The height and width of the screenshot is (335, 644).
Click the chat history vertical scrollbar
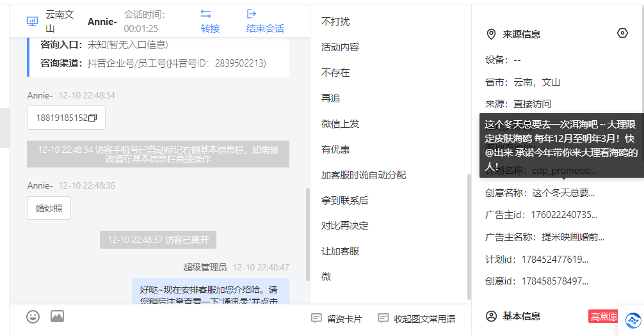pos(308,235)
